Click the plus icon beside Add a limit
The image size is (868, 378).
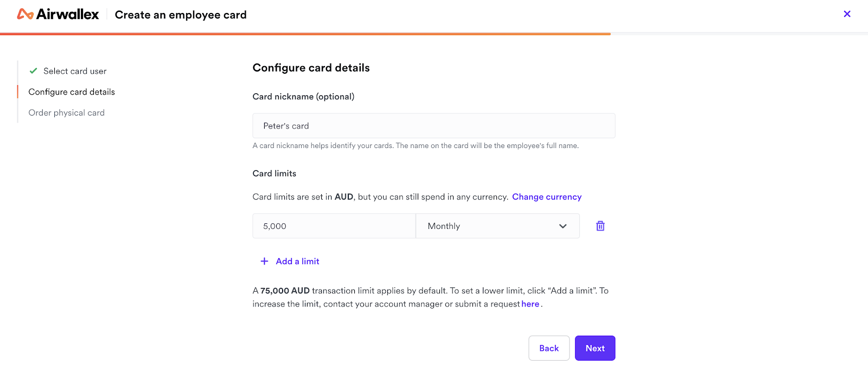point(264,261)
